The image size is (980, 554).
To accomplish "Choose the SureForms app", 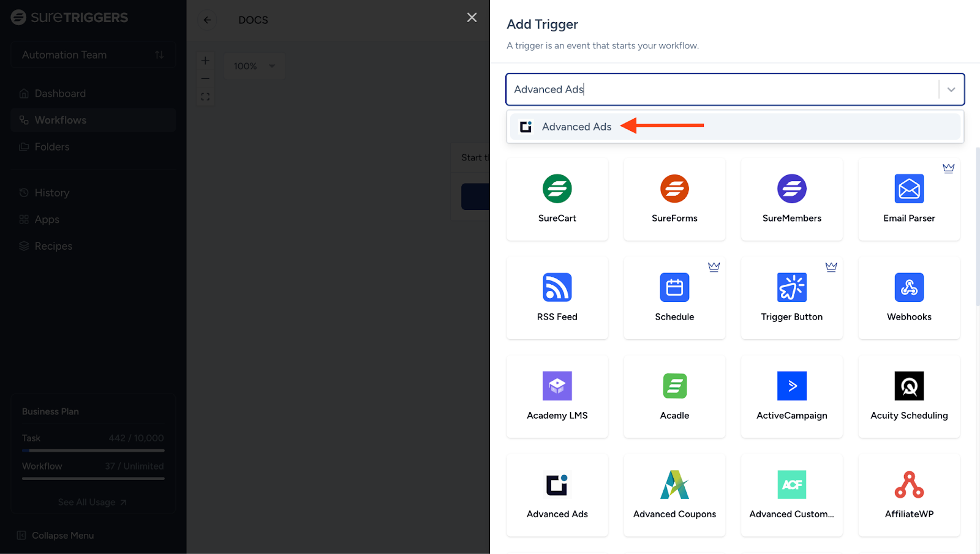I will pos(674,198).
